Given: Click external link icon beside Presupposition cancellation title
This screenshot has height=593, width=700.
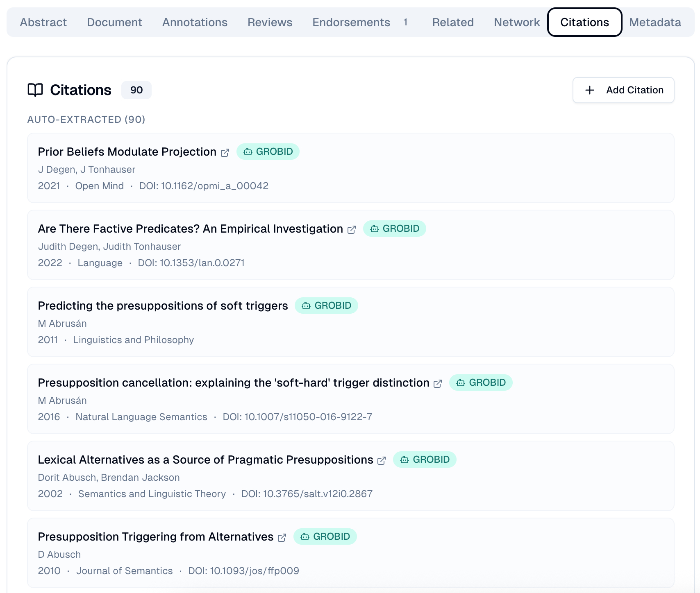Looking at the screenshot, I should point(438,384).
